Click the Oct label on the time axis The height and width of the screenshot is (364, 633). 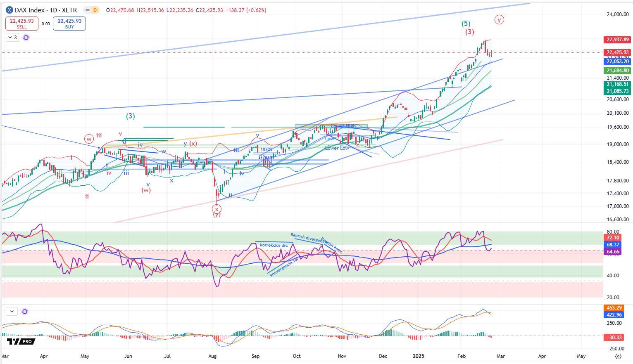pyautogui.click(x=297, y=356)
